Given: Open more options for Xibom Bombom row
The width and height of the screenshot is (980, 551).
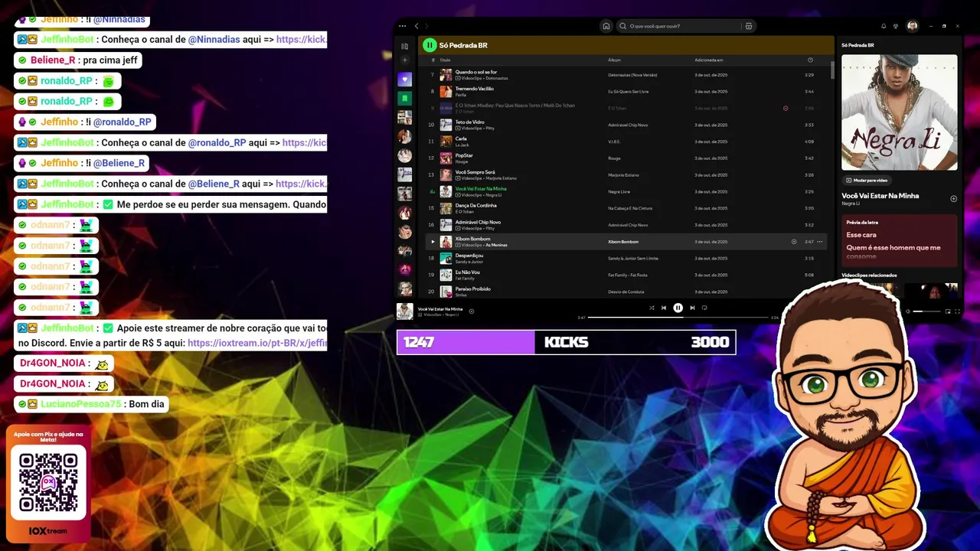Looking at the screenshot, I should (x=820, y=242).
